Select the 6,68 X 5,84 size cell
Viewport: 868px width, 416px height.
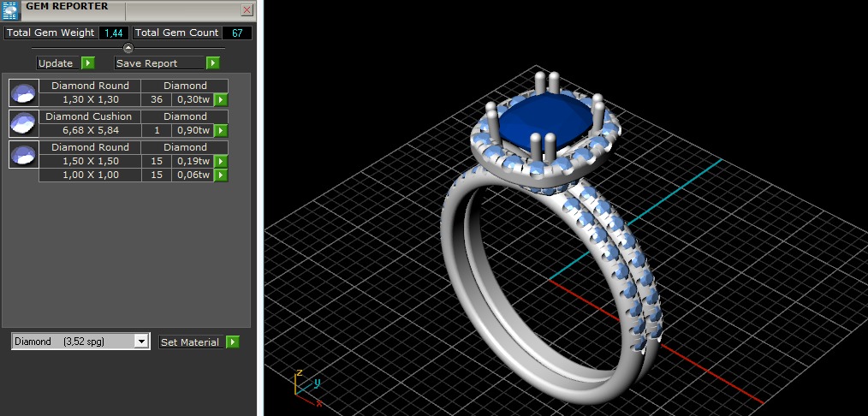(x=90, y=131)
